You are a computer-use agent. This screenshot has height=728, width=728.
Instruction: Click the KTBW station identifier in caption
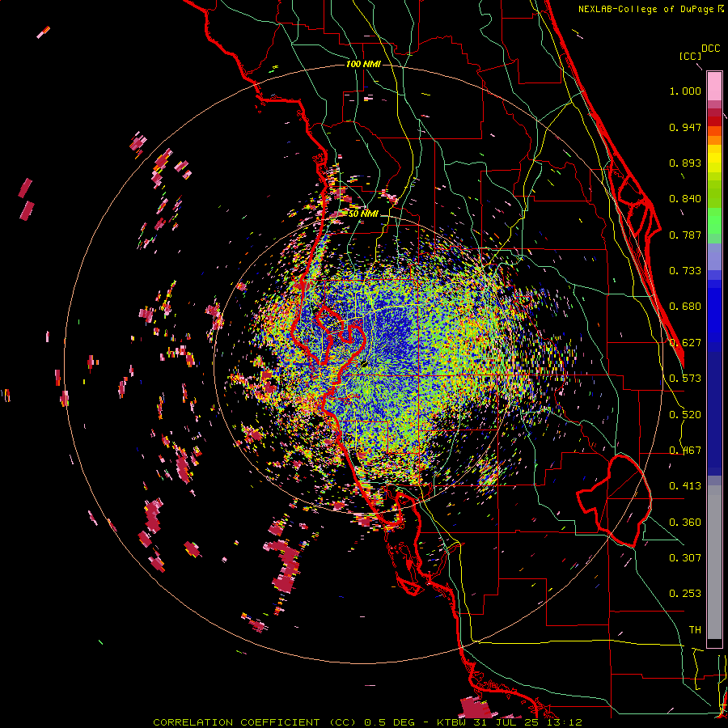(453, 722)
